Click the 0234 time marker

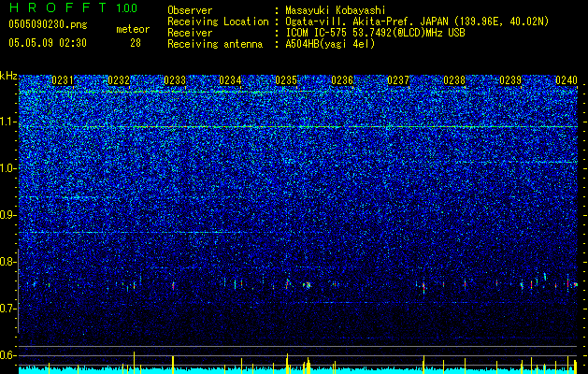click(x=230, y=80)
